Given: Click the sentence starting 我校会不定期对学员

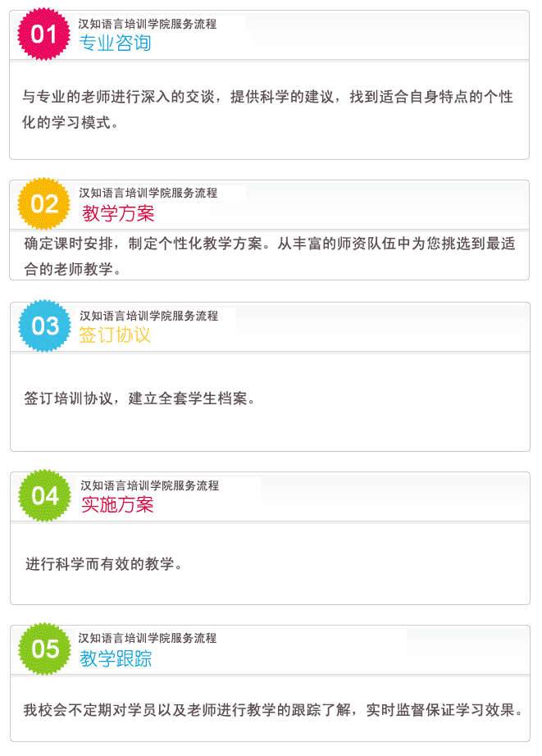Looking at the screenshot, I should [x=273, y=710].
